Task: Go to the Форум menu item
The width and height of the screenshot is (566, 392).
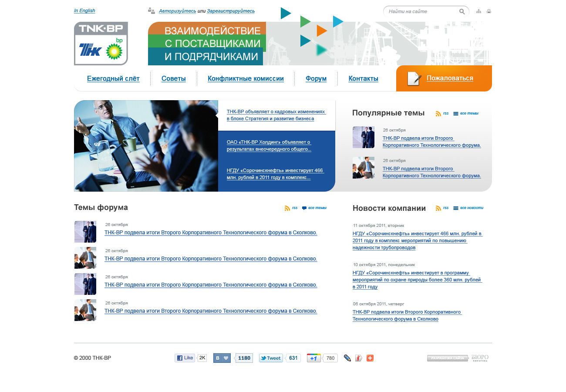Action: tap(316, 79)
